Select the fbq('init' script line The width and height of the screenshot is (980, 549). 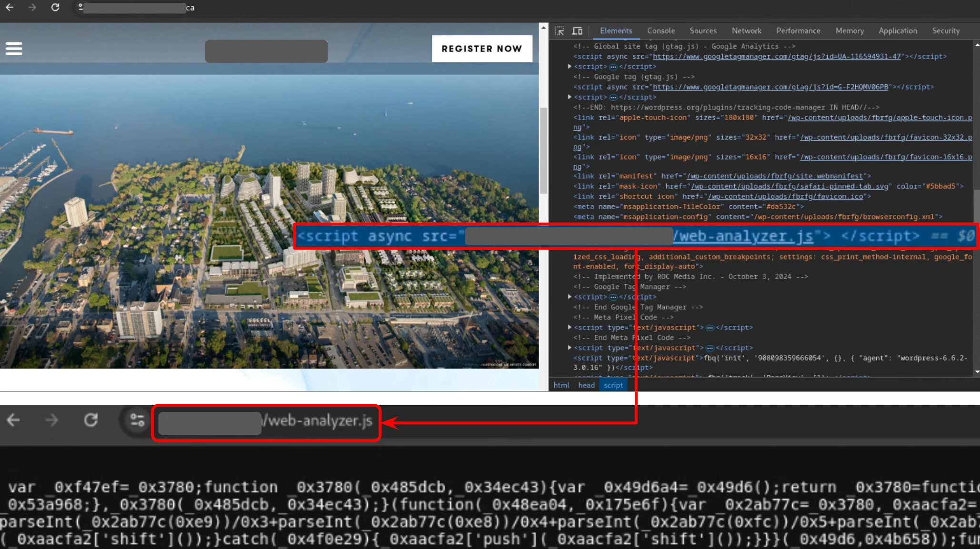[x=770, y=363]
